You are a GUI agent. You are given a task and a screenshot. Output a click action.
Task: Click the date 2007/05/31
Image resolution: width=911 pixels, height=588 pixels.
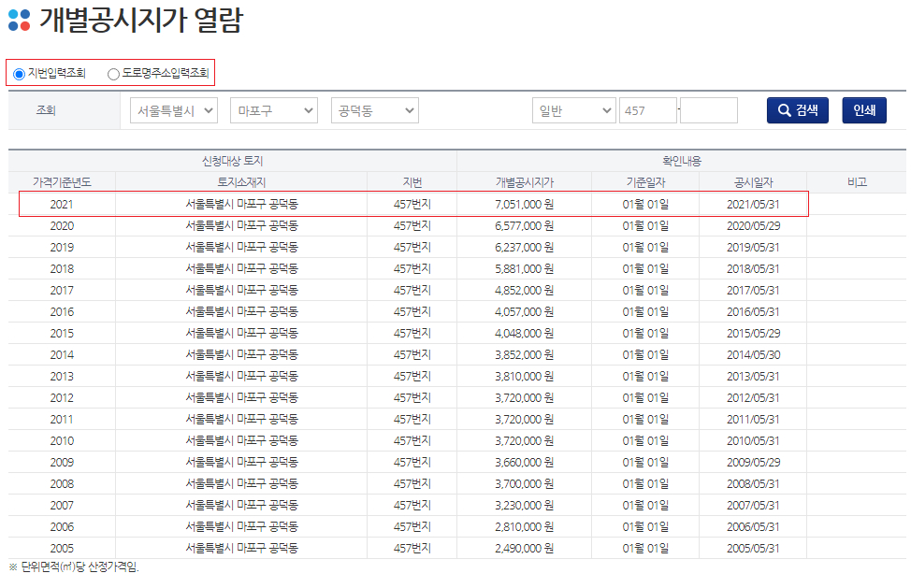tap(753, 505)
